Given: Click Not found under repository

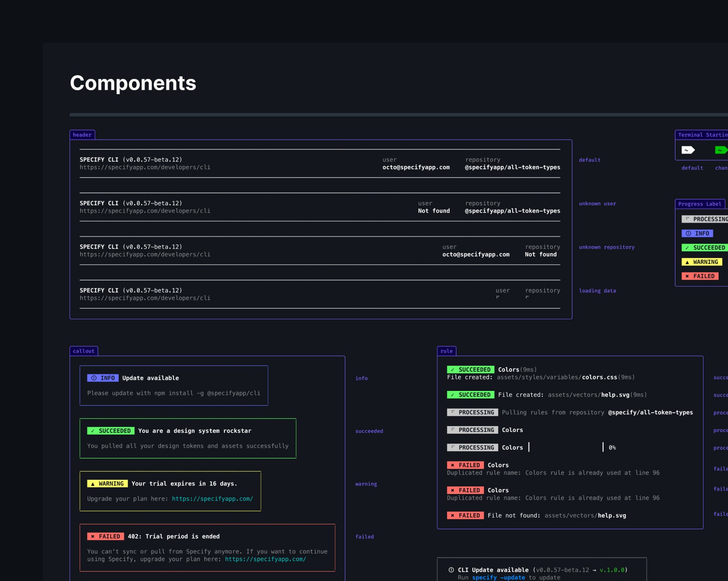Looking at the screenshot, I should click(541, 254).
